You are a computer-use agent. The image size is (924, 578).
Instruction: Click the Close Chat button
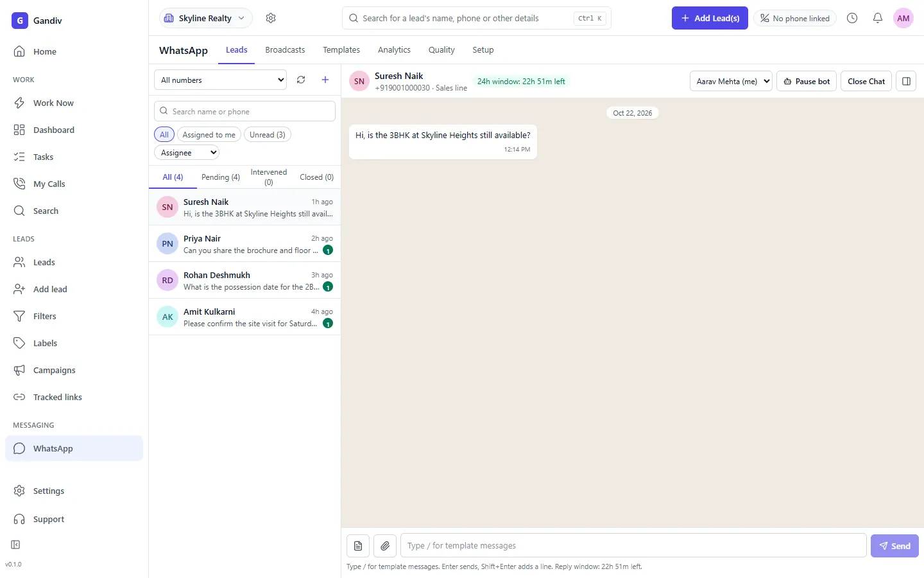866,81
